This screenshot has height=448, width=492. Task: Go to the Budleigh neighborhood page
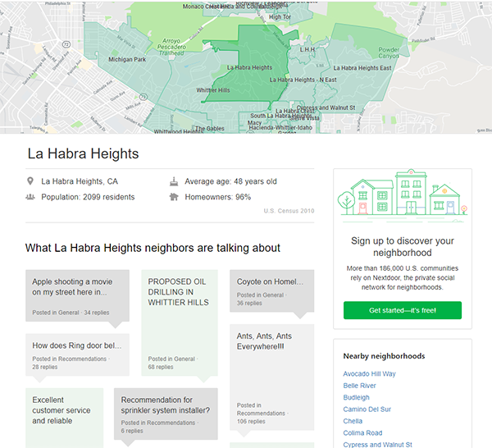click(x=356, y=397)
